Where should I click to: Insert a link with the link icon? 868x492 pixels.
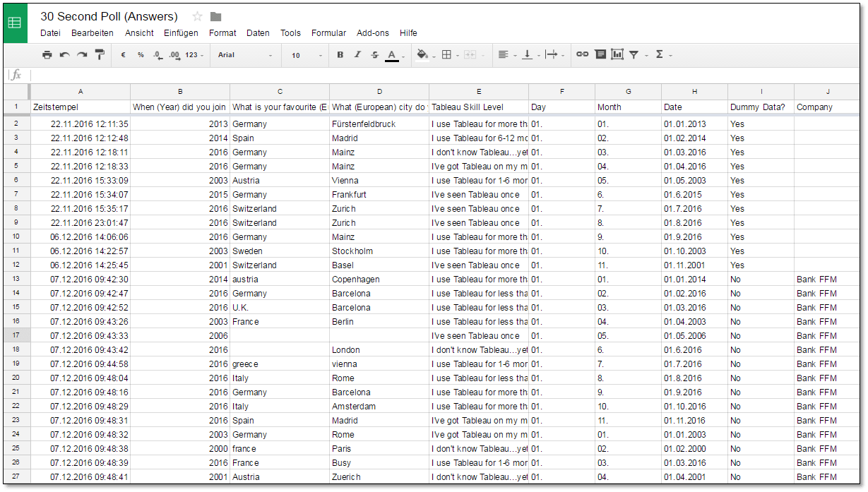582,54
